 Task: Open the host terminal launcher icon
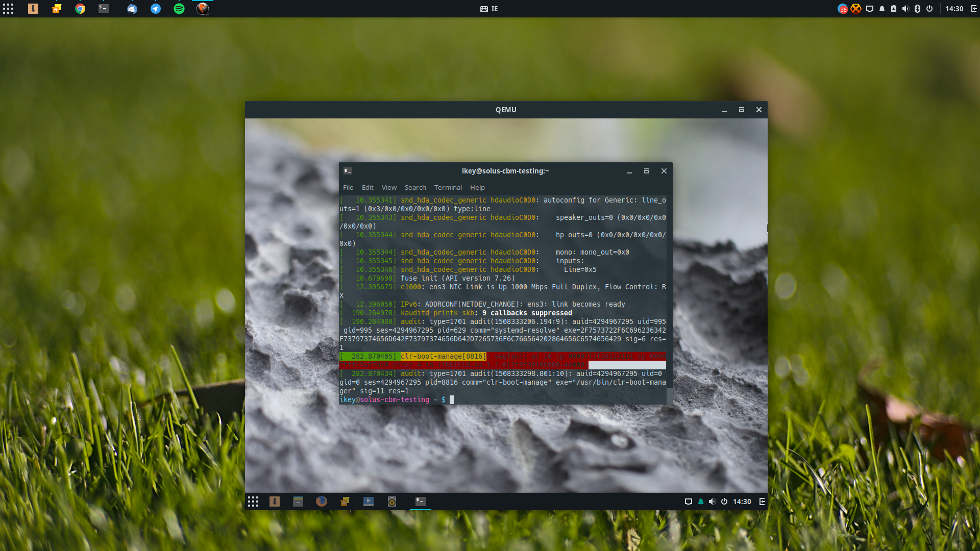point(104,9)
